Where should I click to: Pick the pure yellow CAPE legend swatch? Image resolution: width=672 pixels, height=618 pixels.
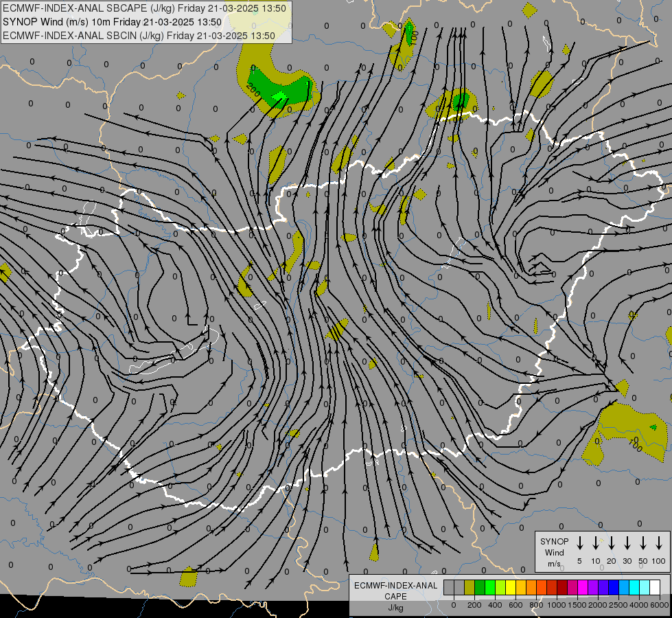pos(511,587)
